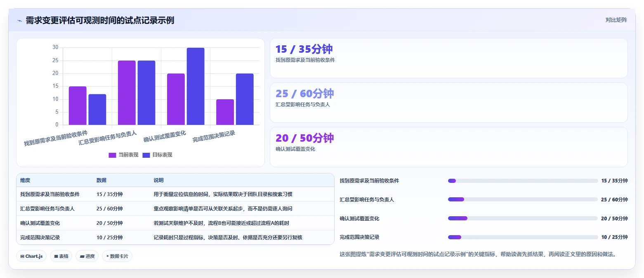
Task: Click the progress bar for 汇总受影响任务与负责人
Action: click(523, 199)
